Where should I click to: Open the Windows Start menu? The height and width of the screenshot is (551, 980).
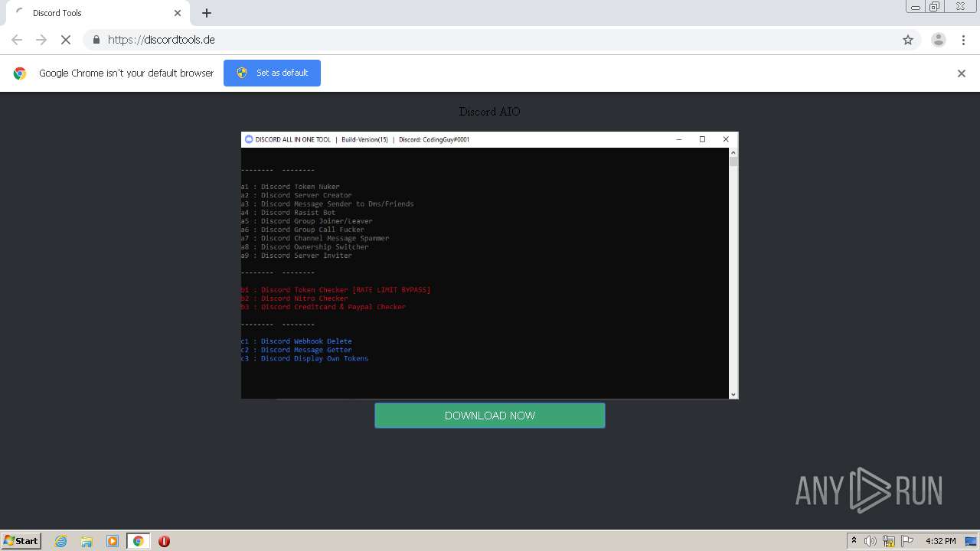click(21, 540)
